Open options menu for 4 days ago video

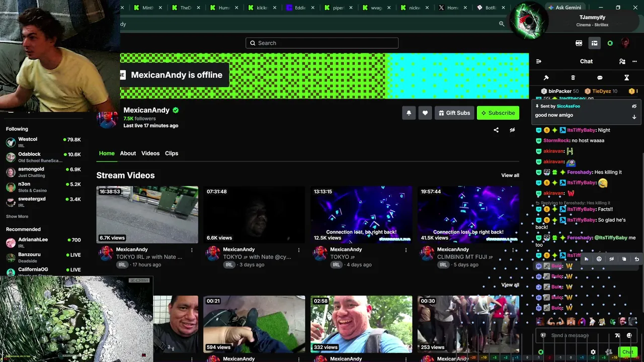coord(406,250)
